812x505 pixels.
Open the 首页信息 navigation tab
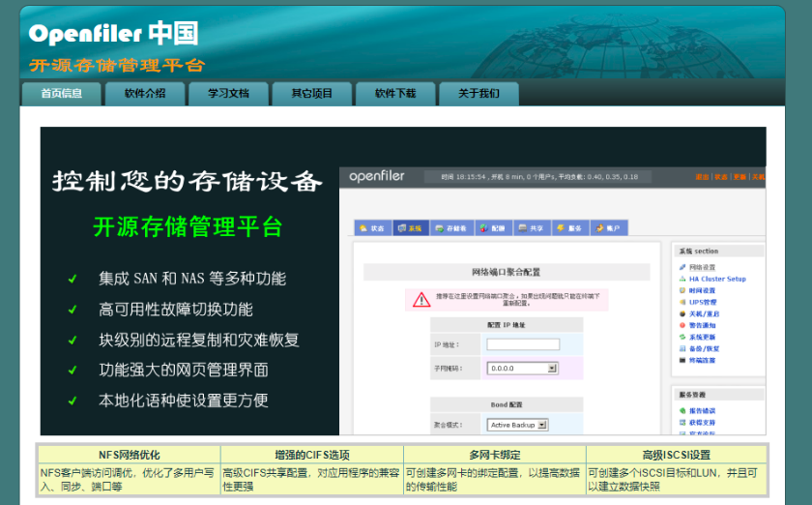click(62, 94)
